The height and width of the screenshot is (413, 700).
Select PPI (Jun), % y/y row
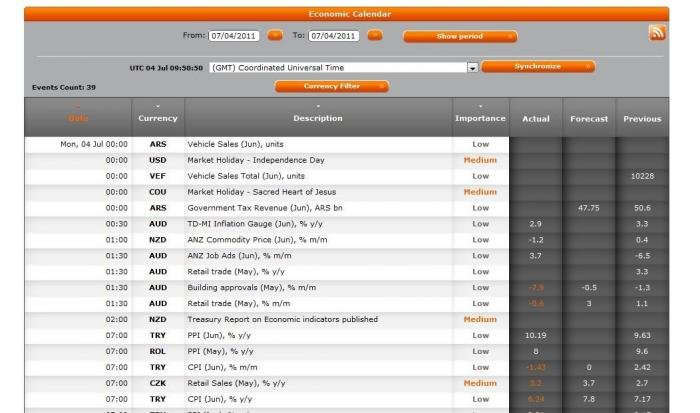click(x=347, y=336)
